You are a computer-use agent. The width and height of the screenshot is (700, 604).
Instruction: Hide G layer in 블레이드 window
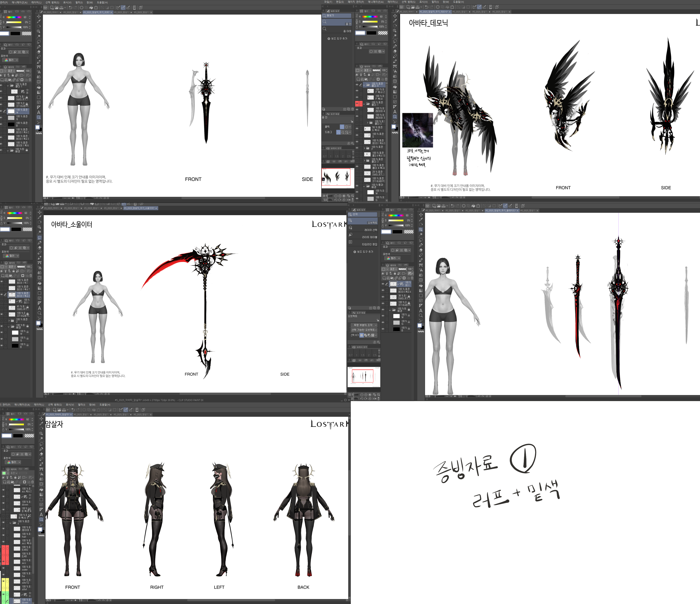[383, 322]
